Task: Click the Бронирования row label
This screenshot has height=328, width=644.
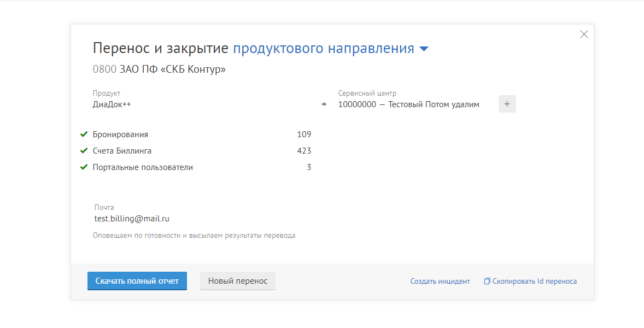Action: tap(120, 134)
